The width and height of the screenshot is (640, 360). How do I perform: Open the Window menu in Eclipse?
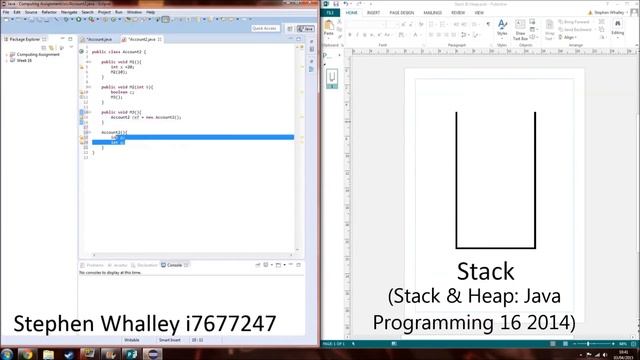(134, 12)
